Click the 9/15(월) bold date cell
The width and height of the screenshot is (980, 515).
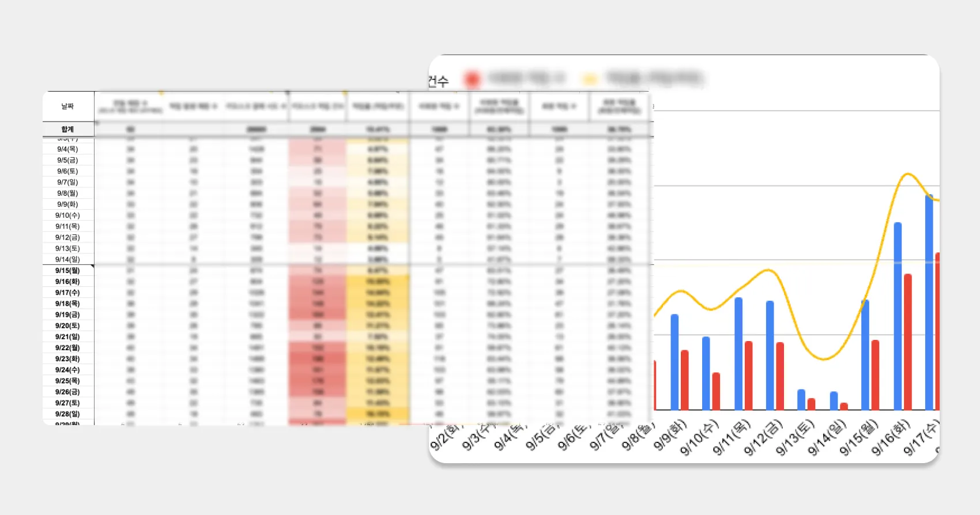68,271
